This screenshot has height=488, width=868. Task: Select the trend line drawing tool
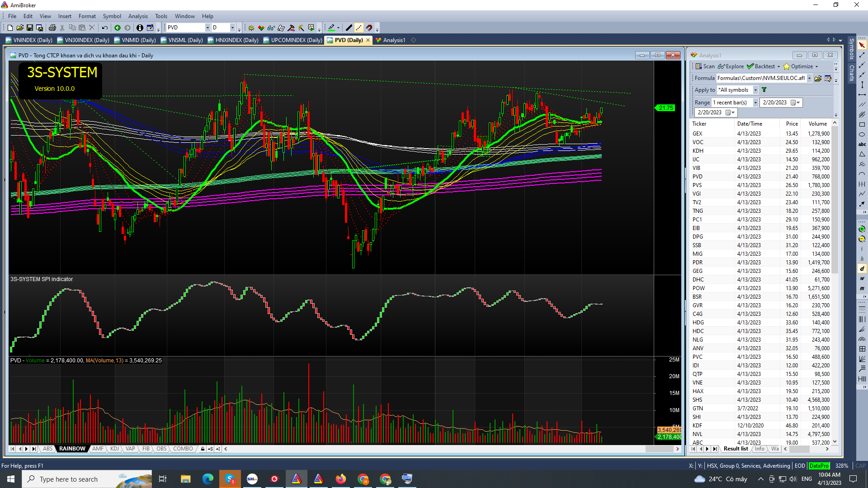coord(862,55)
